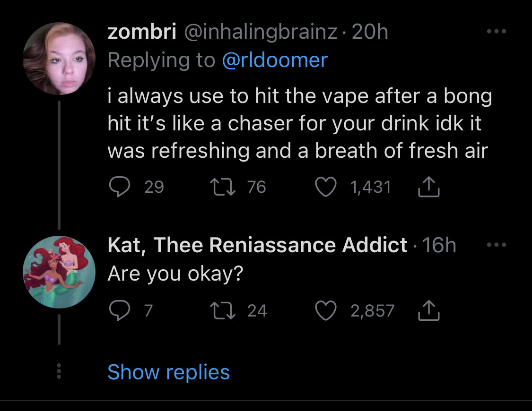This screenshot has height=411, width=532.
Task: Open the "Are you okay?" tweet text
Action: (175, 273)
